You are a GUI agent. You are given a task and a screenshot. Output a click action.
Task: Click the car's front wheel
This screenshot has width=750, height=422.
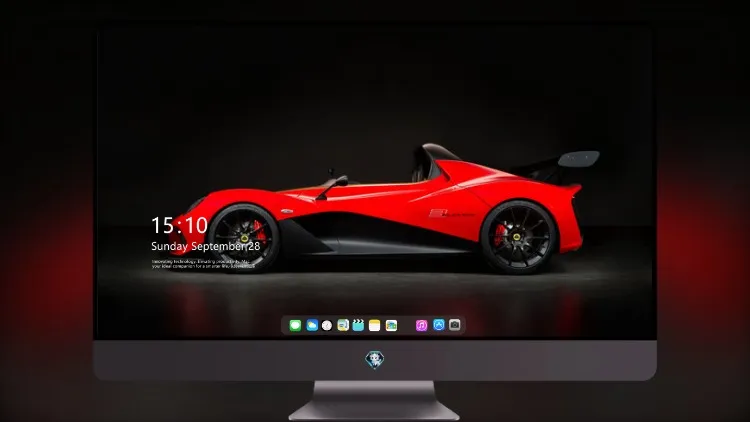click(x=244, y=238)
